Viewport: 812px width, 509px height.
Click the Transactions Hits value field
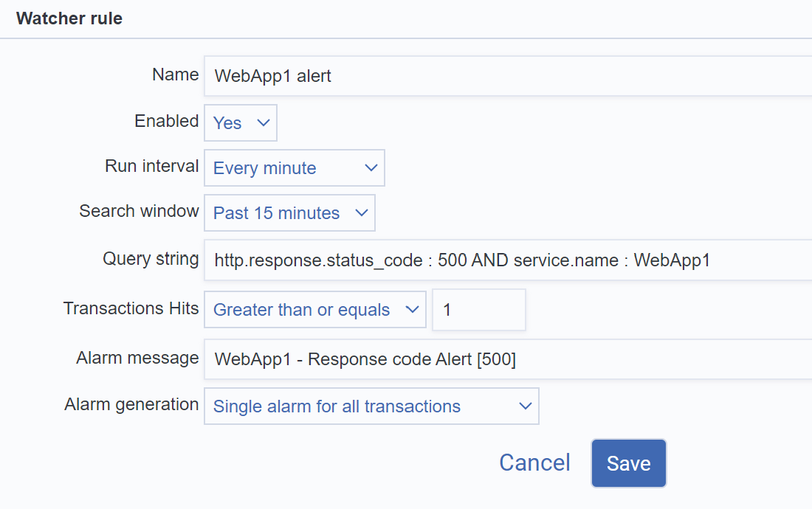point(479,309)
